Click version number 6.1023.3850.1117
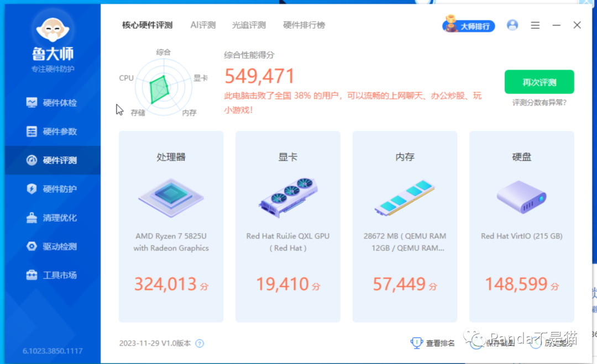The image size is (597, 364). (x=53, y=351)
